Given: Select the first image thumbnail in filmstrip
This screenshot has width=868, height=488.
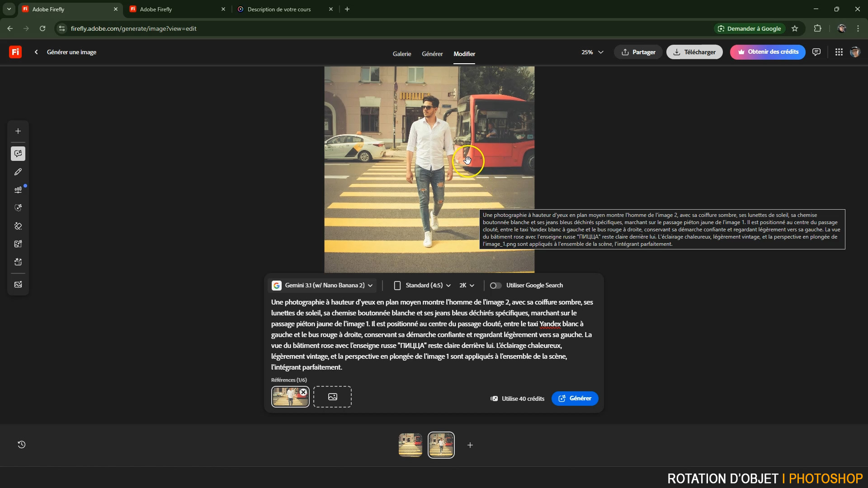Looking at the screenshot, I should coord(410,445).
